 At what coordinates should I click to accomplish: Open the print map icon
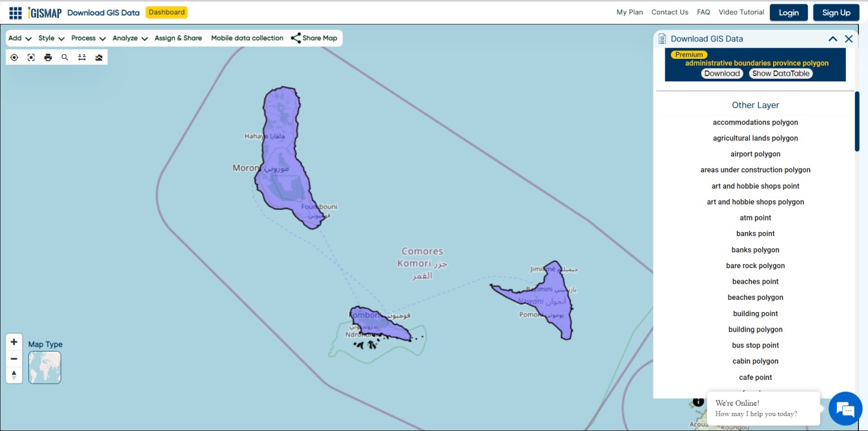click(48, 58)
